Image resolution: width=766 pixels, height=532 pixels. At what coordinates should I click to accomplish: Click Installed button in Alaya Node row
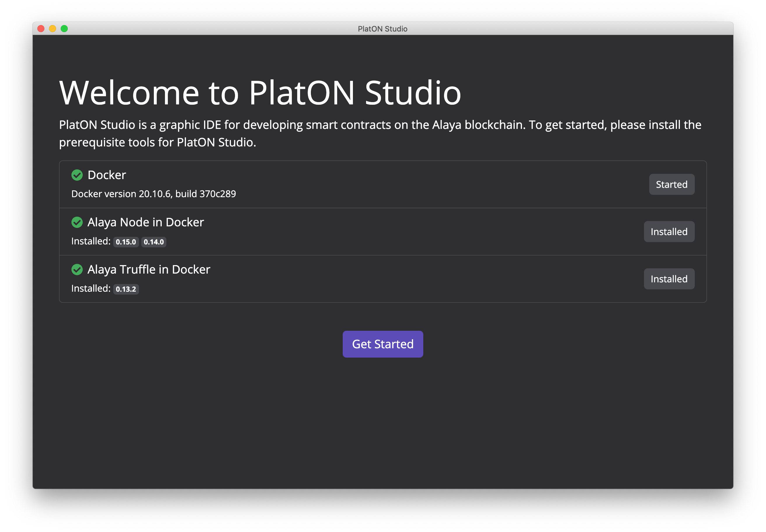(x=668, y=232)
